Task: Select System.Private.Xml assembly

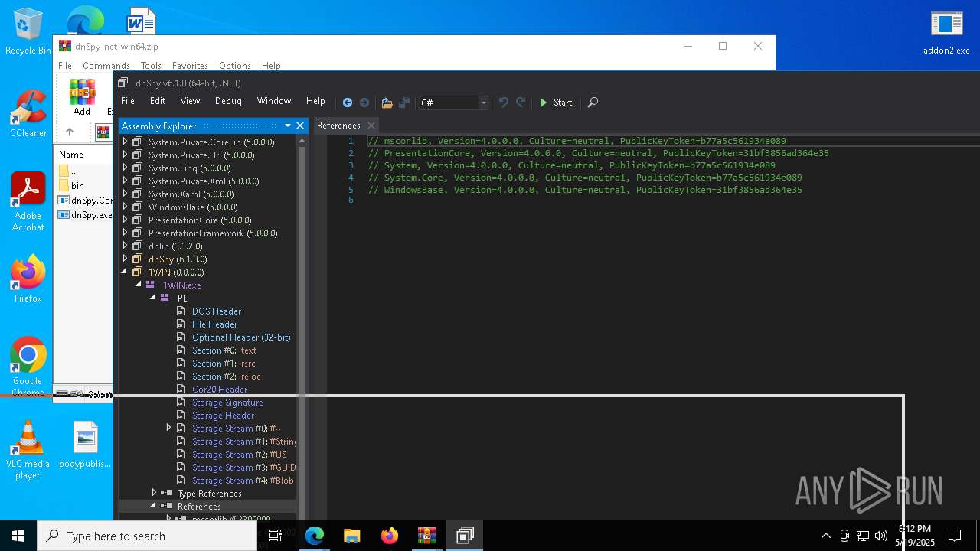Action: coord(204,181)
